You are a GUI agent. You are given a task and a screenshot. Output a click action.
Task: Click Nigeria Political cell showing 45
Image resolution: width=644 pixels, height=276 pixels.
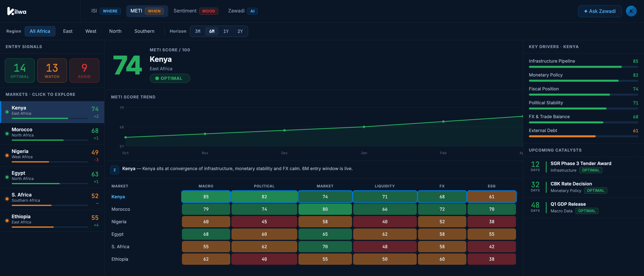pyautogui.click(x=264, y=222)
